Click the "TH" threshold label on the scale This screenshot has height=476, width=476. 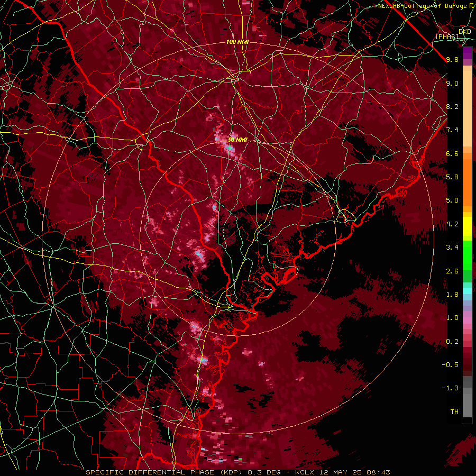tap(454, 412)
